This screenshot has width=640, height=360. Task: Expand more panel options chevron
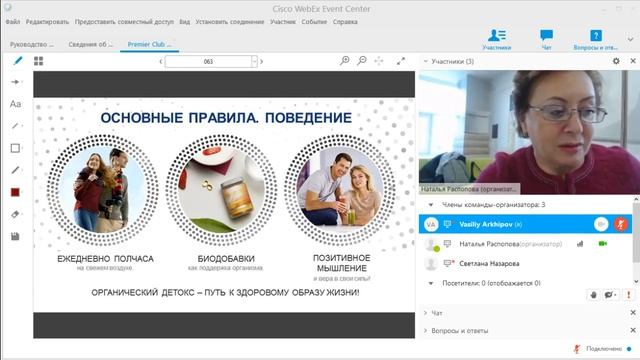tap(631, 39)
